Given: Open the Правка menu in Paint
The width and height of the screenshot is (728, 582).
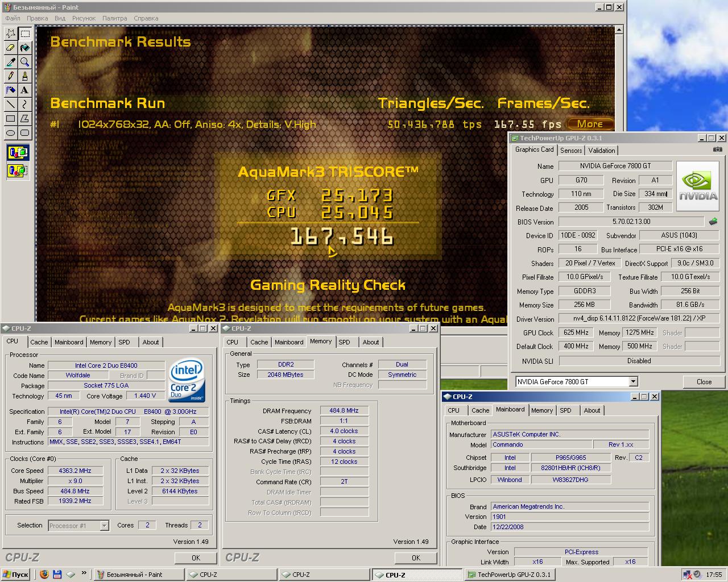Looking at the screenshot, I should tap(38, 18).
